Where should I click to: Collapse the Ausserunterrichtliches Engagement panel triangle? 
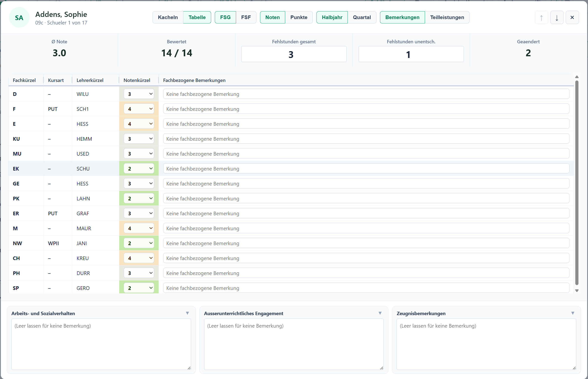tap(380, 313)
